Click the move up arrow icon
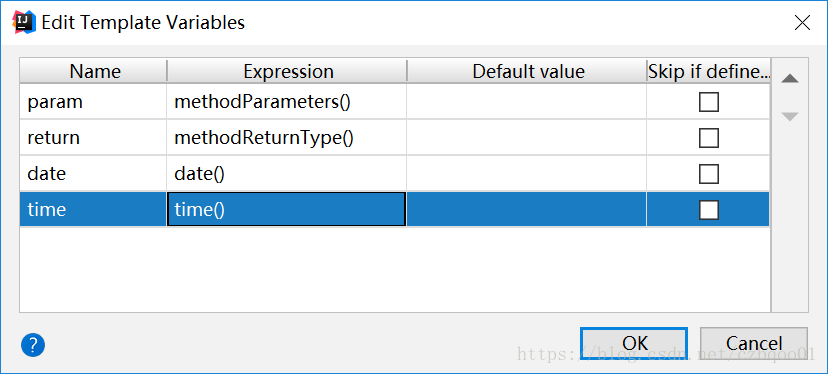 coord(790,79)
